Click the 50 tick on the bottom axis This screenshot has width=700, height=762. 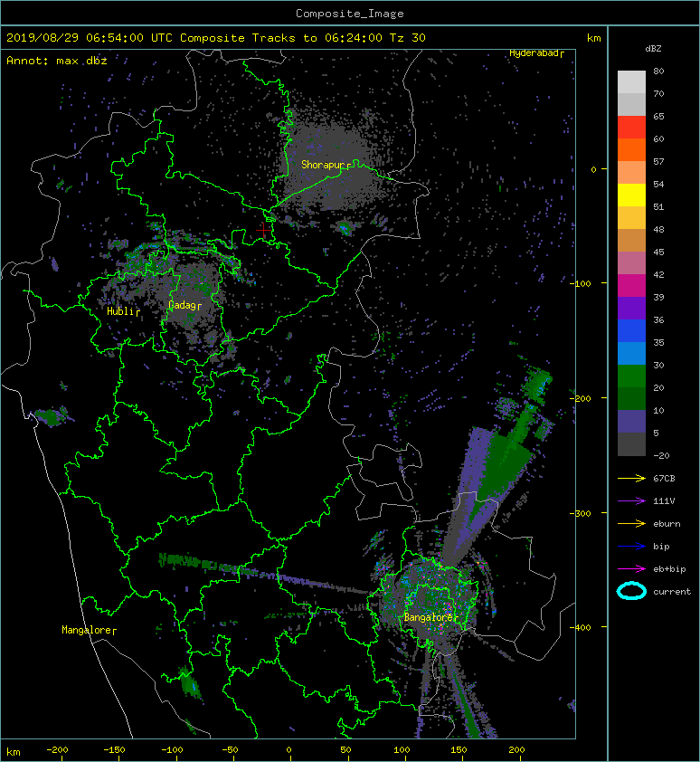[345, 750]
